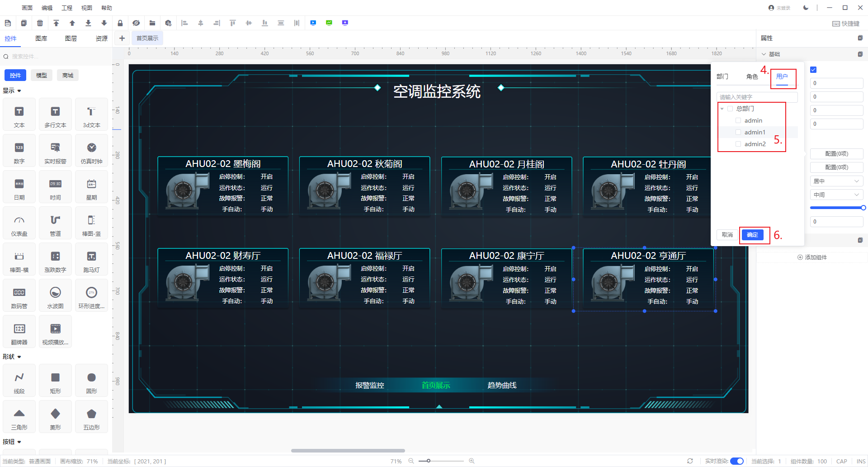The height and width of the screenshot is (467, 868).
Task: Click the crossed-eye hide icon
Action: coord(136,23)
